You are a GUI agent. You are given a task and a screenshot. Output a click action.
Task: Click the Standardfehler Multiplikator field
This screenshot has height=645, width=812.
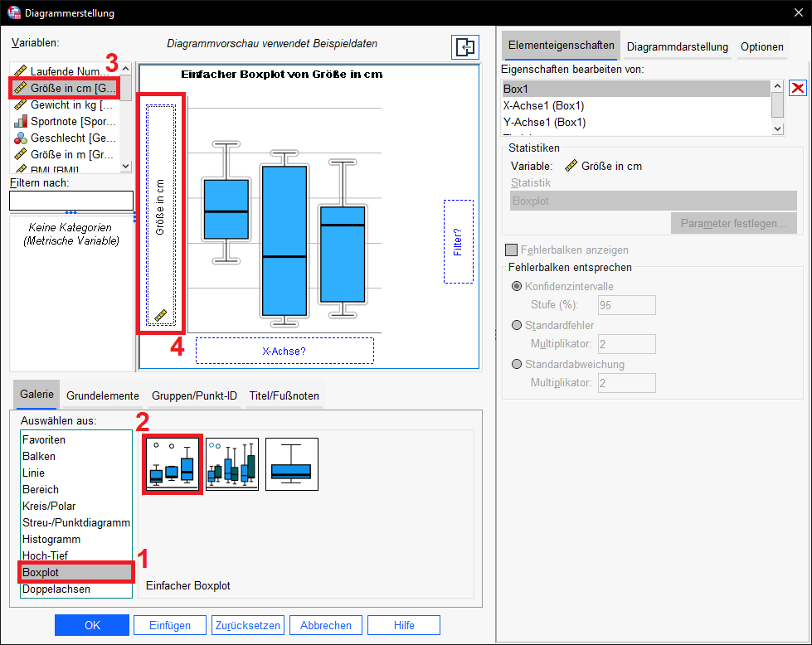click(626, 344)
